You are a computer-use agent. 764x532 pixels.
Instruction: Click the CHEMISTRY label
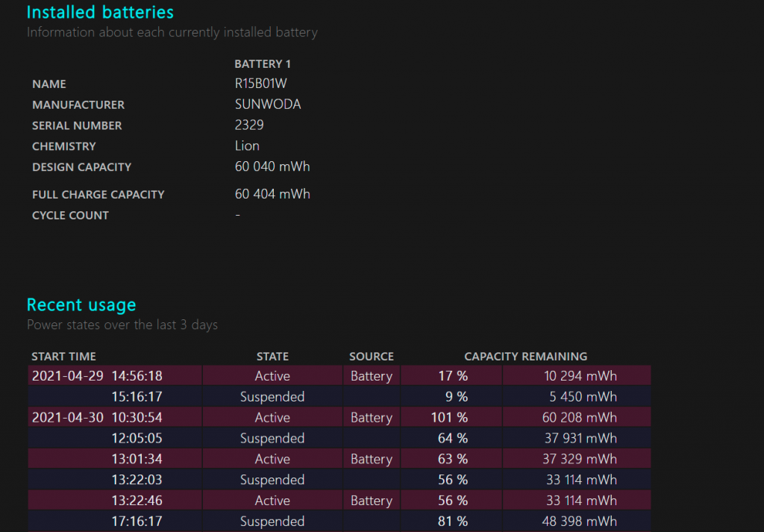64,146
